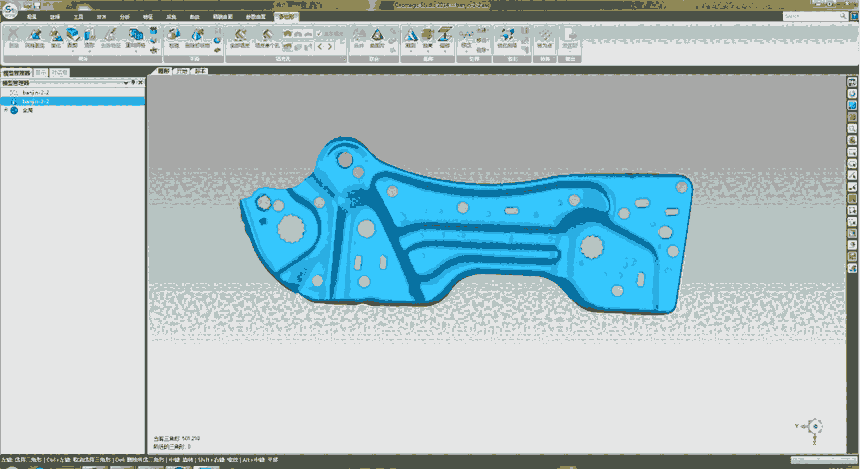The height and width of the screenshot is (469, 860).
Task: Switch to the Display (显示) panel tab
Action: (x=40, y=72)
